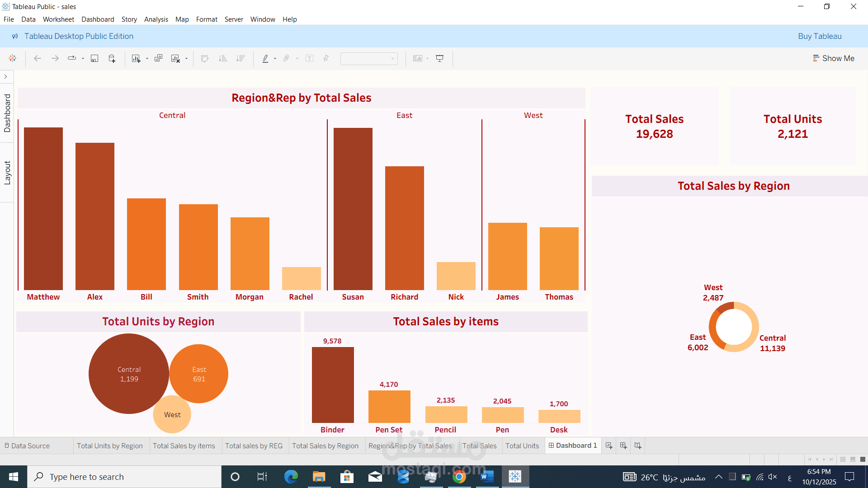Expand the collapsed left sidebar panel
The width and height of the screenshot is (868, 488).
pos(6,76)
